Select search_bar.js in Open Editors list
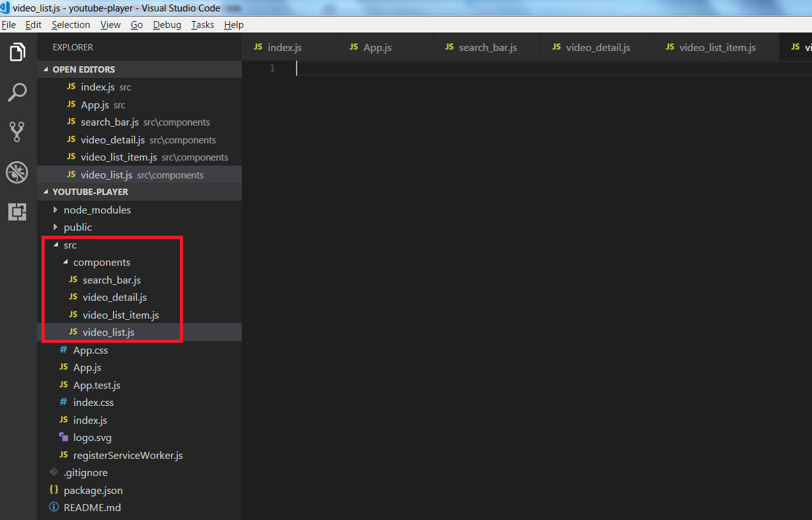The height and width of the screenshot is (520, 812). click(x=139, y=122)
